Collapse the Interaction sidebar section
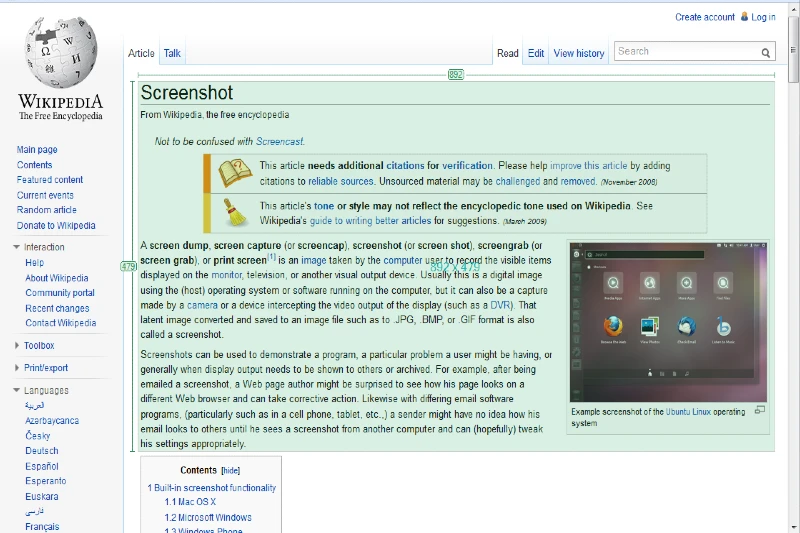This screenshot has width=800, height=533. click(17, 247)
